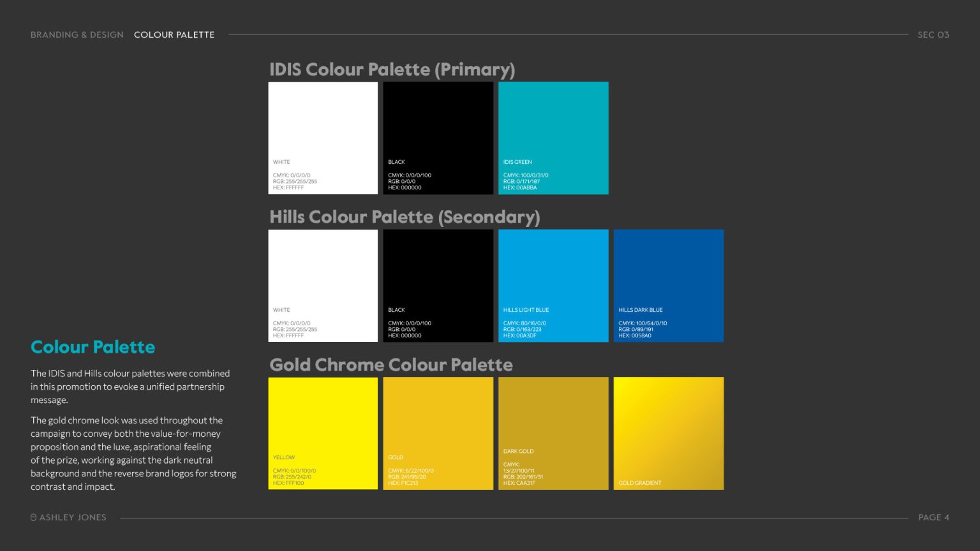Click "BRANDING & DESIGN" in the header

(77, 34)
